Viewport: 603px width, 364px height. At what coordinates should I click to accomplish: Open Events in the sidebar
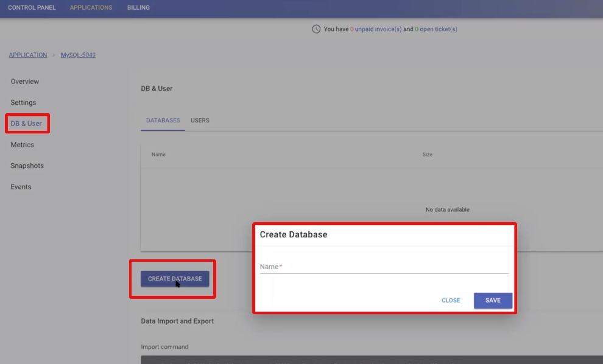[x=21, y=187]
